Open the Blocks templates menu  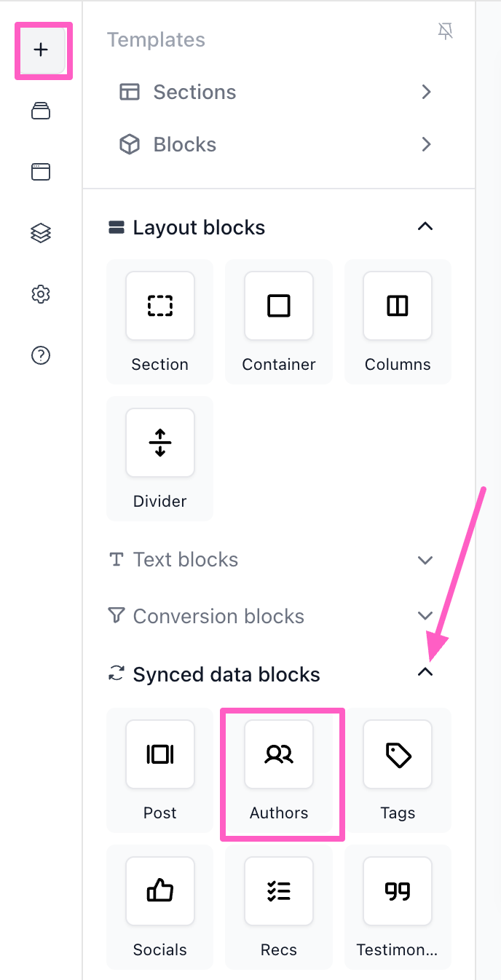(277, 144)
